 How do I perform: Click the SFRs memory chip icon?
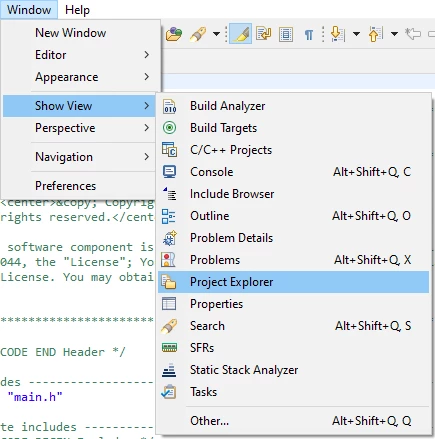(169, 348)
